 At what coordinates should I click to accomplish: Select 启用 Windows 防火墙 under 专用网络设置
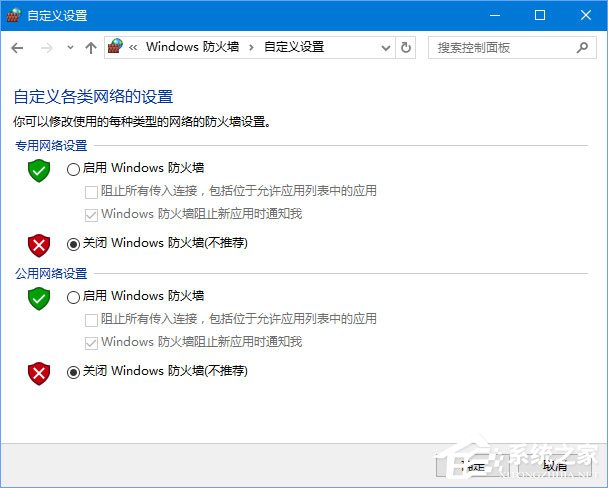(x=73, y=169)
